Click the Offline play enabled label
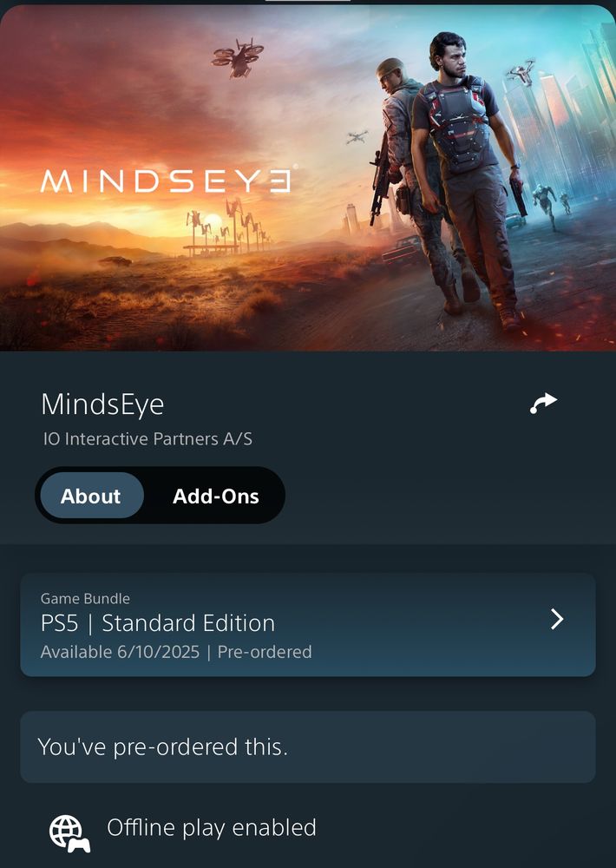616x868 pixels. [x=212, y=827]
